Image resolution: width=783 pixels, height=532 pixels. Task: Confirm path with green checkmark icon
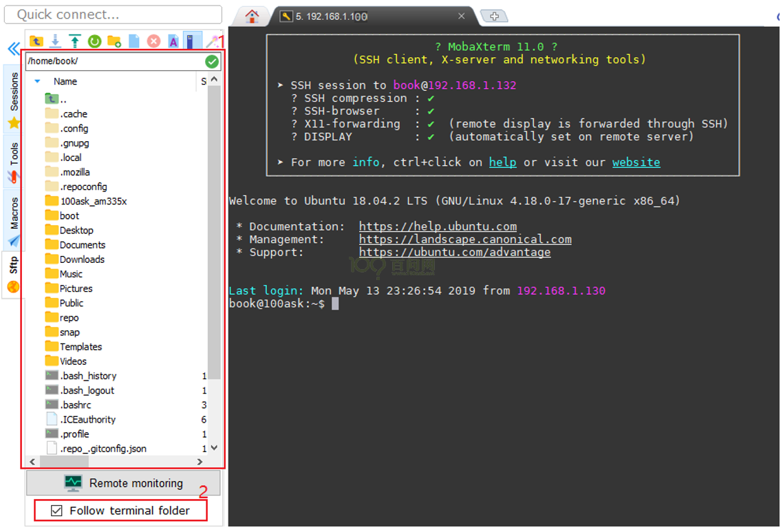tap(212, 61)
